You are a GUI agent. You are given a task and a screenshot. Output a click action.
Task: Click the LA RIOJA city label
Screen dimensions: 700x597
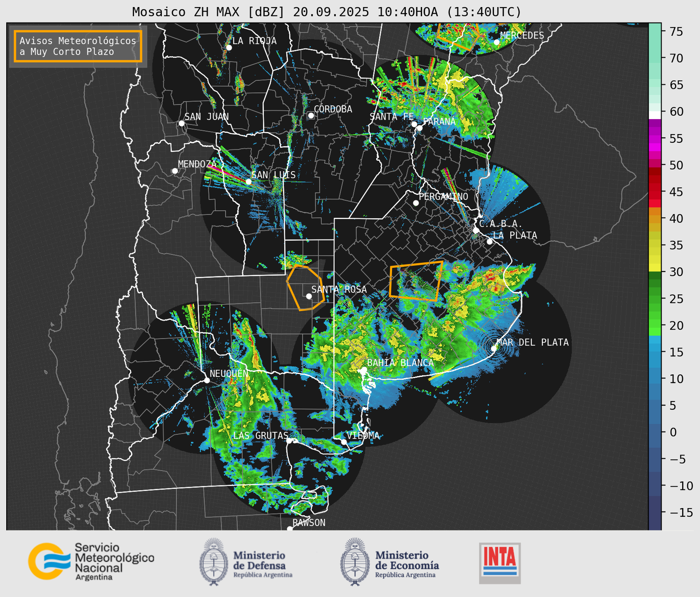point(254,41)
